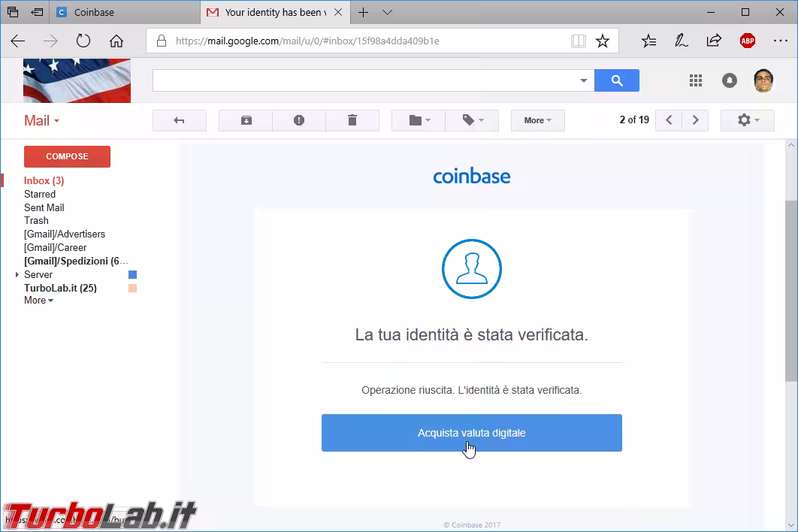
Task: Click the browser address bar URL
Action: tap(307, 41)
